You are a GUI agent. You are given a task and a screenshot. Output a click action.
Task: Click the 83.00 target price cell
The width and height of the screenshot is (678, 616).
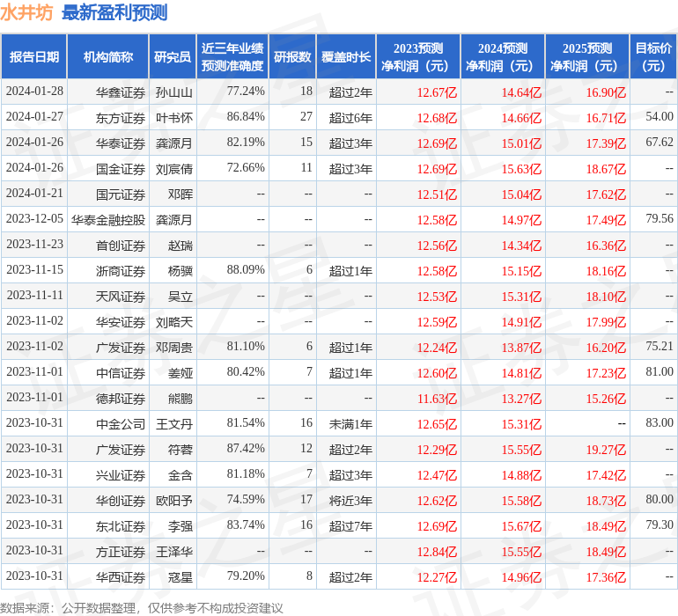pyautogui.click(x=659, y=423)
